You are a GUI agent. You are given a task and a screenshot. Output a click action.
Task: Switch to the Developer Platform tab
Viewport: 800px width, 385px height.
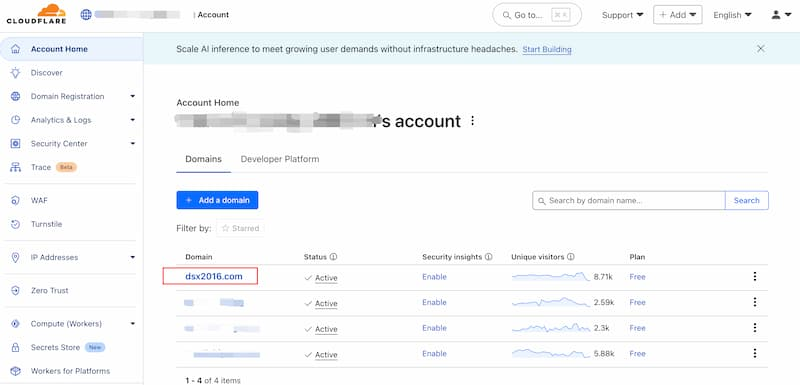pos(280,159)
